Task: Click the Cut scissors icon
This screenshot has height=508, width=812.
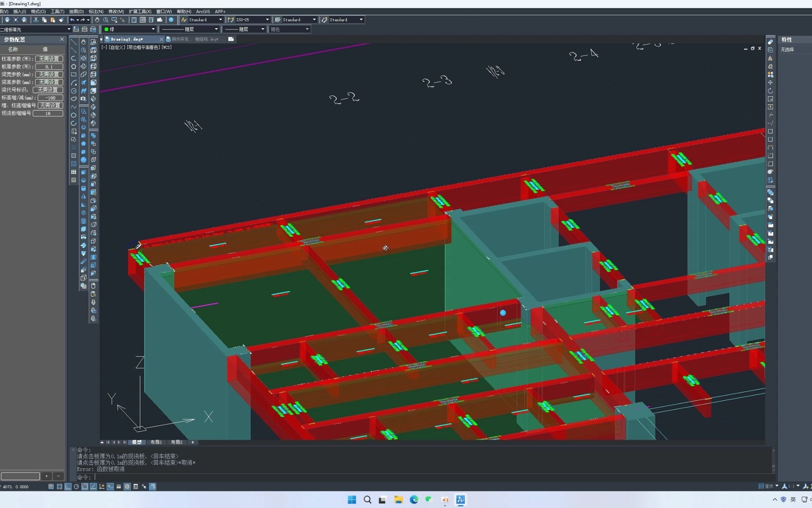Action: click(36, 20)
